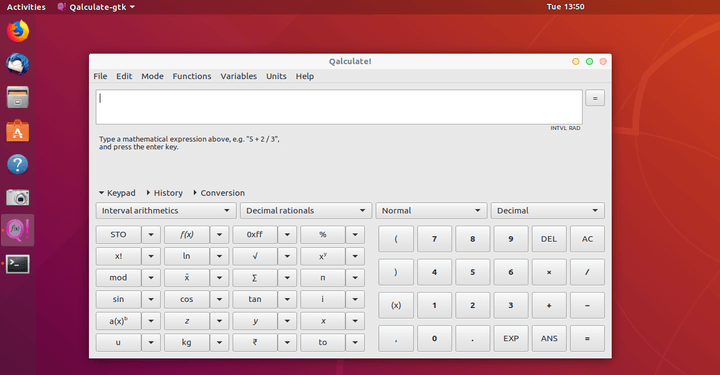The height and width of the screenshot is (375, 720).
Task: Select the Qalculate dock icon
Action: click(17, 230)
